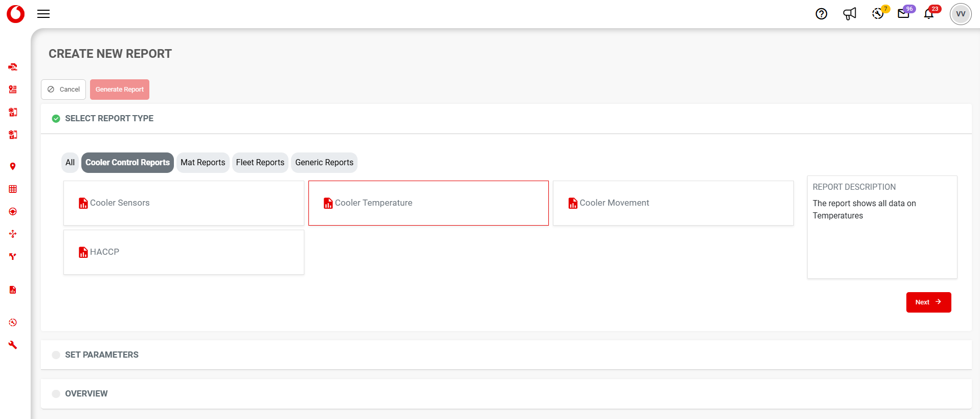The width and height of the screenshot is (980, 419).
Task: Open the VV user profile avatar
Action: pyautogui.click(x=960, y=14)
